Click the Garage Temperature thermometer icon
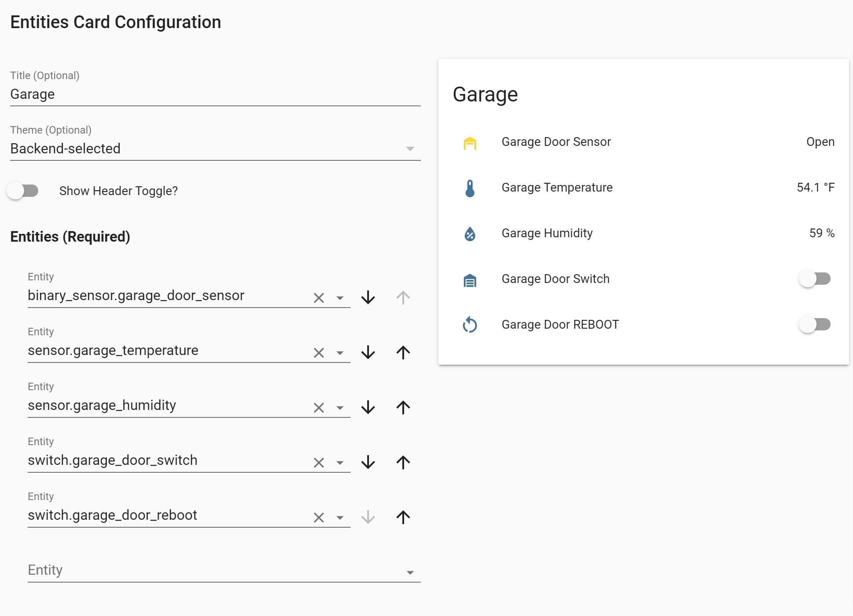The image size is (853, 616). click(470, 188)
